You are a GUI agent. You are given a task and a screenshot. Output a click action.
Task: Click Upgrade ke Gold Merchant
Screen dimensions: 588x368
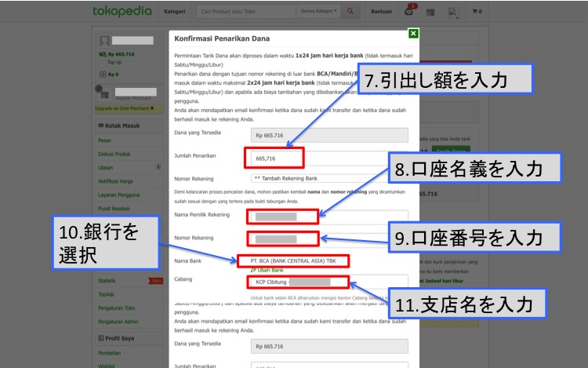125,108
